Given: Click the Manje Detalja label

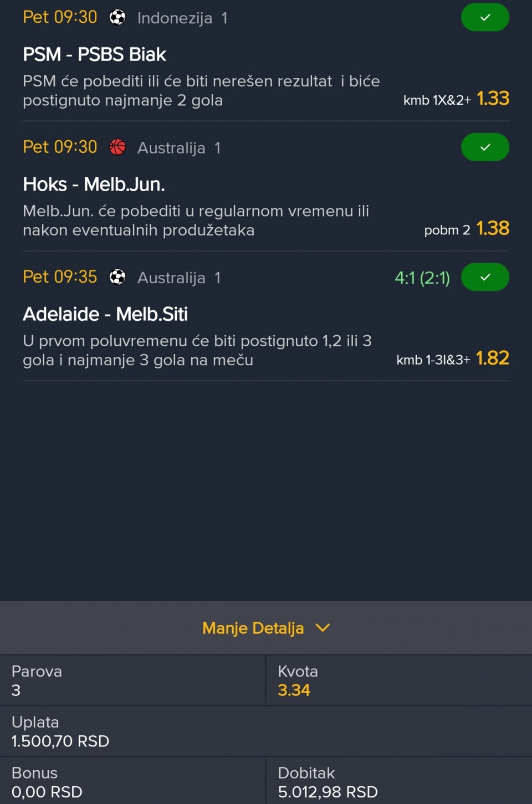Looking at the screenshot, I should coord(253,628).
